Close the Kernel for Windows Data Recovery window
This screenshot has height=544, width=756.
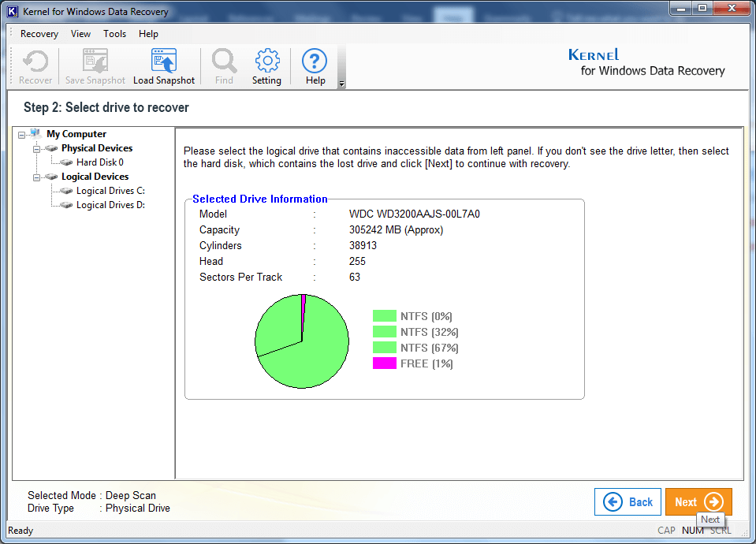pos(732,8)
